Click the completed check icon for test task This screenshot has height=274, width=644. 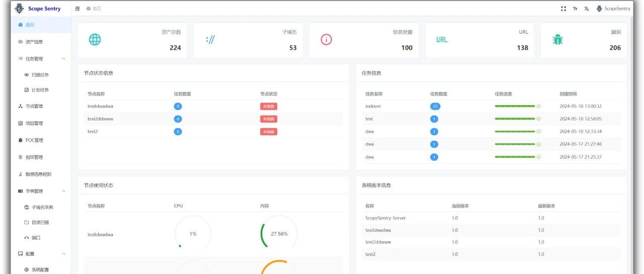(538, 119)
